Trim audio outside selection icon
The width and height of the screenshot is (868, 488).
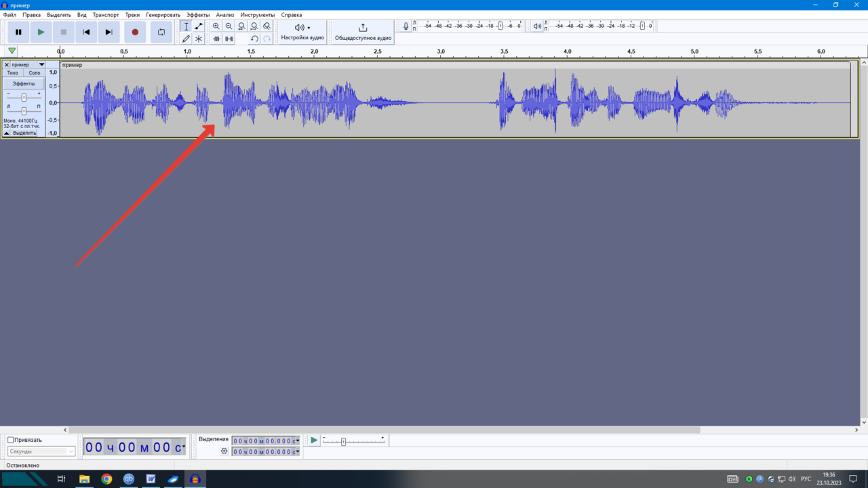click(x=216, y=39)
